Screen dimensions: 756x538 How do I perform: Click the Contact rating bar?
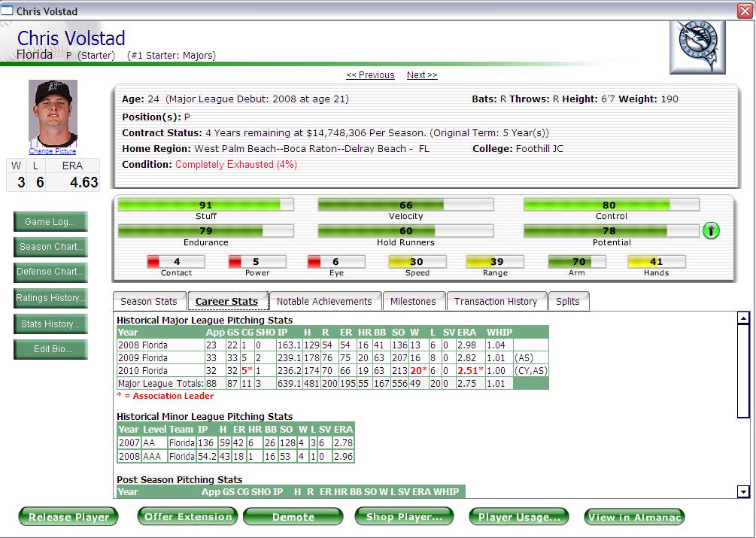176,262
